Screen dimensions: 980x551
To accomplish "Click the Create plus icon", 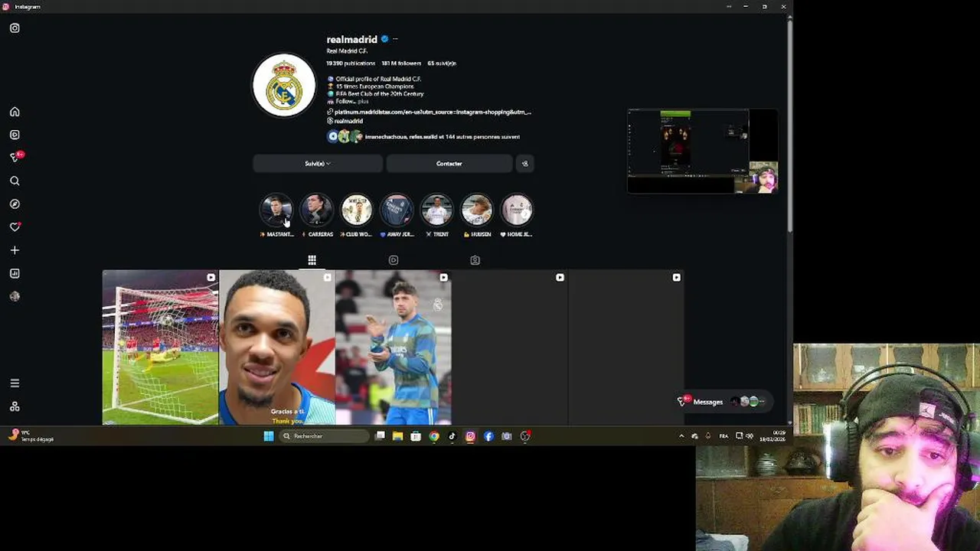I will click(x=15, y=250).
